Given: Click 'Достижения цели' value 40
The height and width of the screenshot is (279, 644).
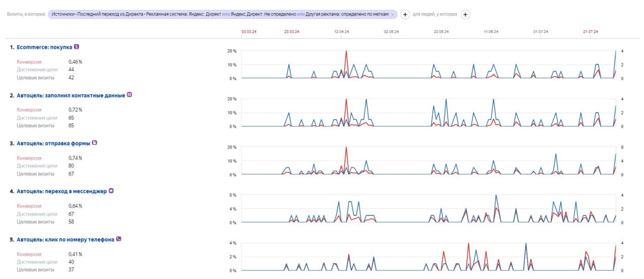Looking at the screenshot, I should pos(71,262).
